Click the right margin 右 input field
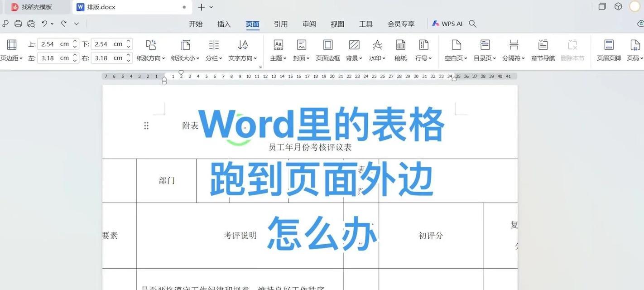644x290 pixels. [111, 58]
